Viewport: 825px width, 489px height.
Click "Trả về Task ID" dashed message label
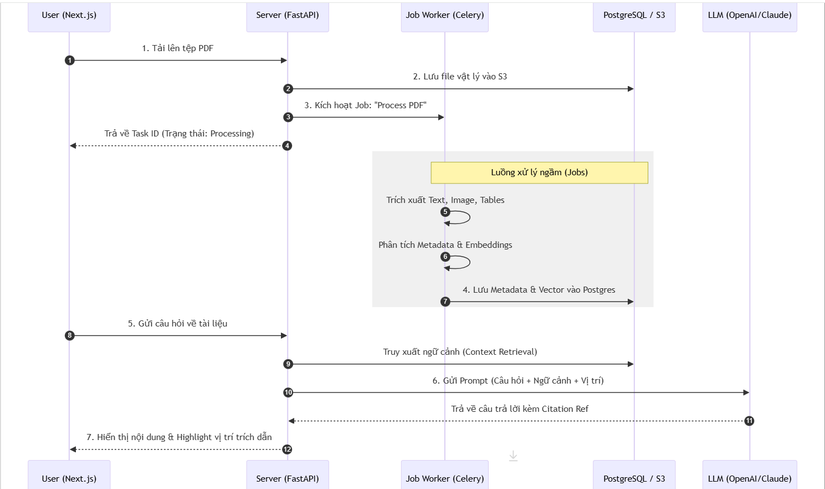[179, 133]
